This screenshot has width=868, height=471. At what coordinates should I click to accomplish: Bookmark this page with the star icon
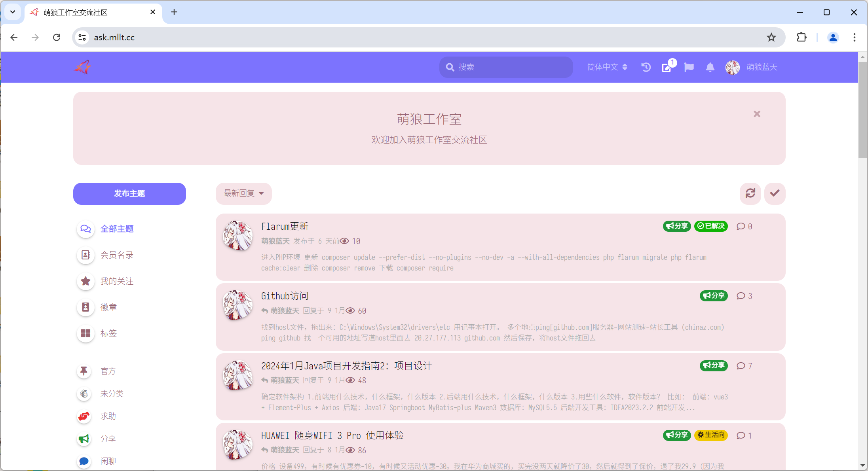click(x=771, y=37)
